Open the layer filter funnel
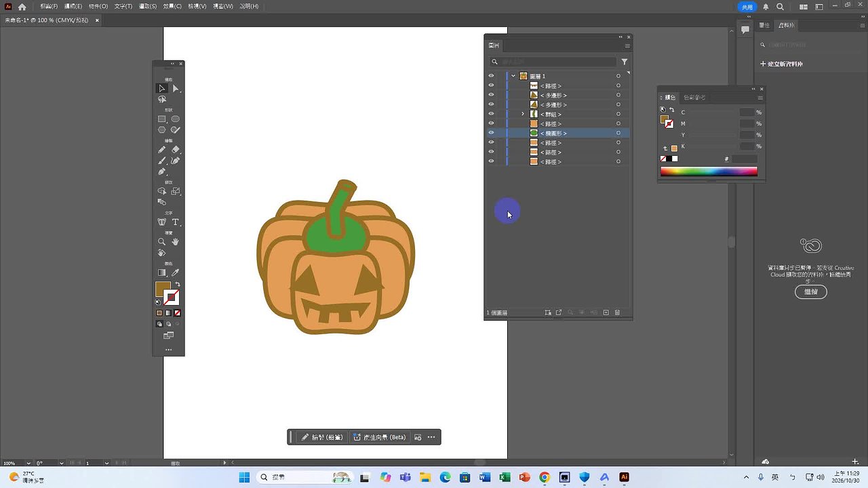Screen dimensions: 868x488 click(625, 62)
